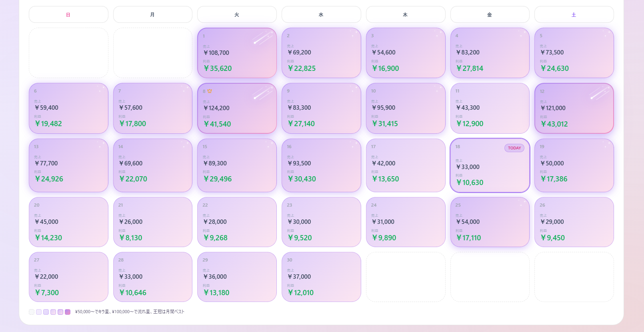Open the day 15 card showing ¥89,300
The width and height of the screenshot is (644, 332).
click(x=237, y=165)
